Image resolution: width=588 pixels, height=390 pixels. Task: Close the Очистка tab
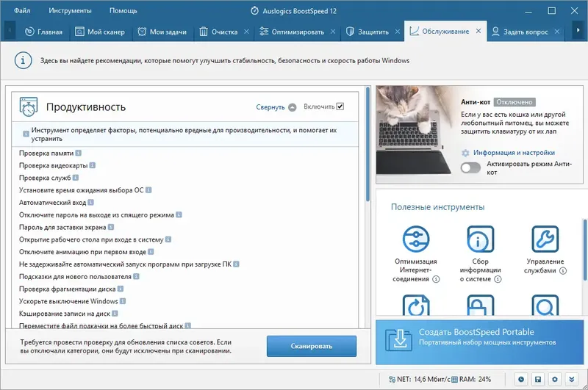click(x=246, y=32)
